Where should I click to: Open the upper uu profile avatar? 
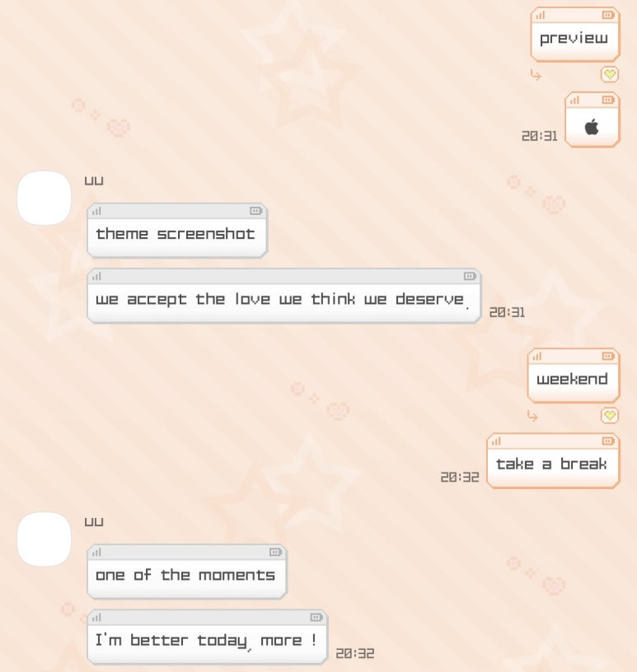(x=44, y=198)
